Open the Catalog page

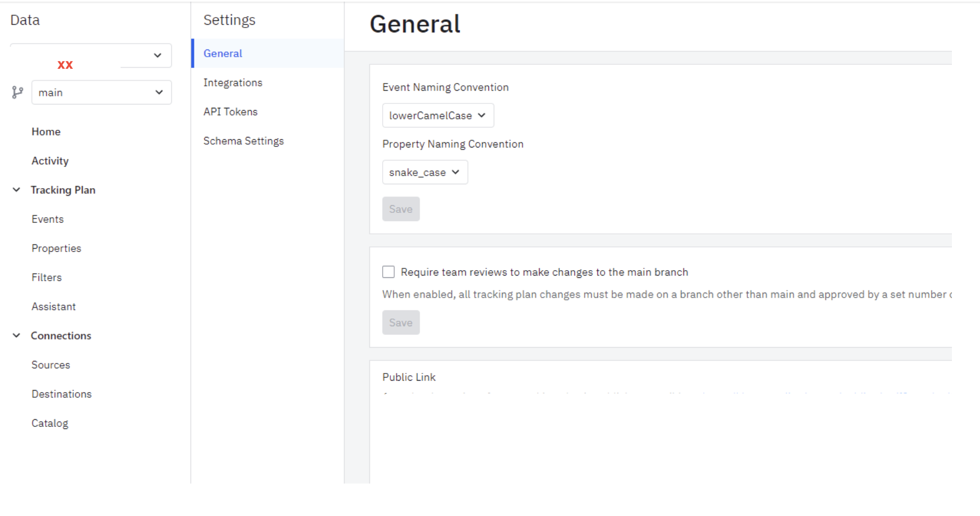point(50,423)
